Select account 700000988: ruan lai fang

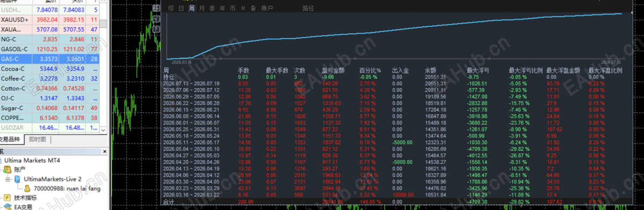click(x=67, y=189)
